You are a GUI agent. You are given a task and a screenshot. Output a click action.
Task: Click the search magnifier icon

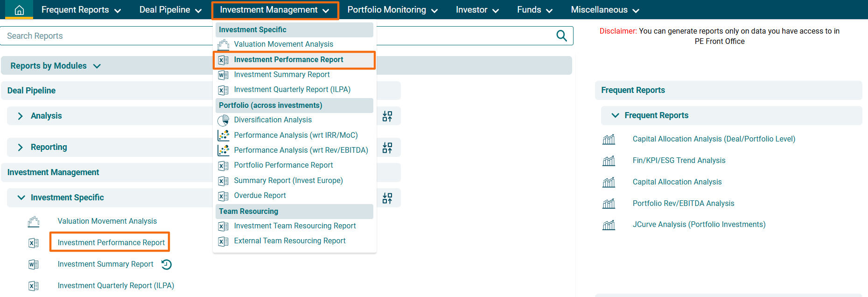pos(561,36)
